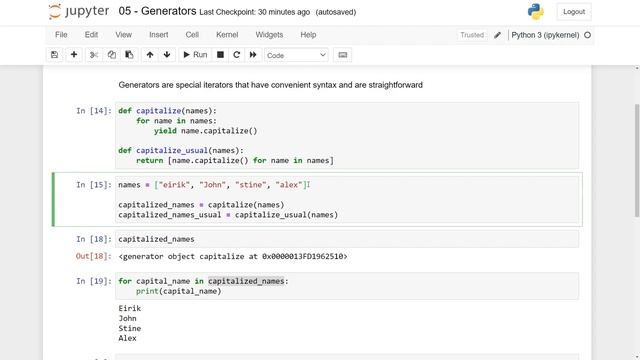Open the Cell menu

point(192,35)
